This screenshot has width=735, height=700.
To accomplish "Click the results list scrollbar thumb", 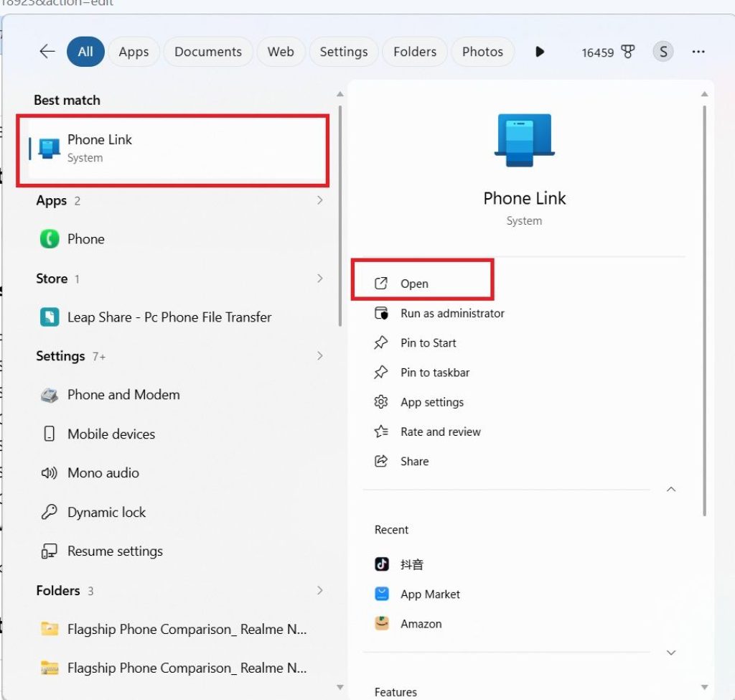I will tap(340, 216).
